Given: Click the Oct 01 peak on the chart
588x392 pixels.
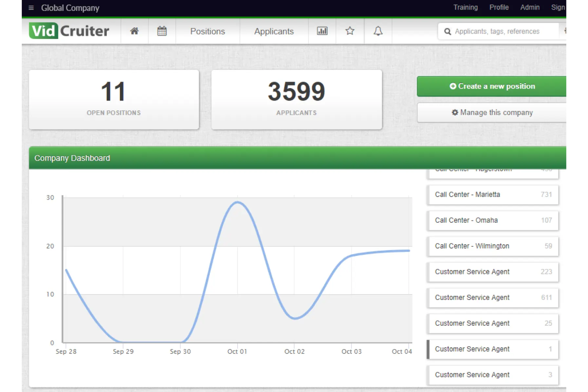Looking at the screenshot, I should tap(237, 203).
